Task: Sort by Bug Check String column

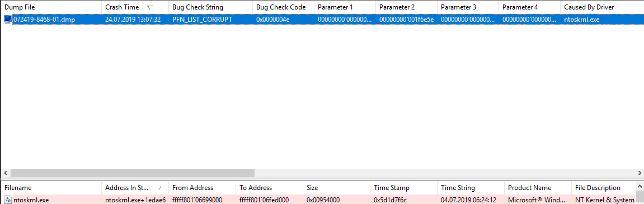Action: 211,7
